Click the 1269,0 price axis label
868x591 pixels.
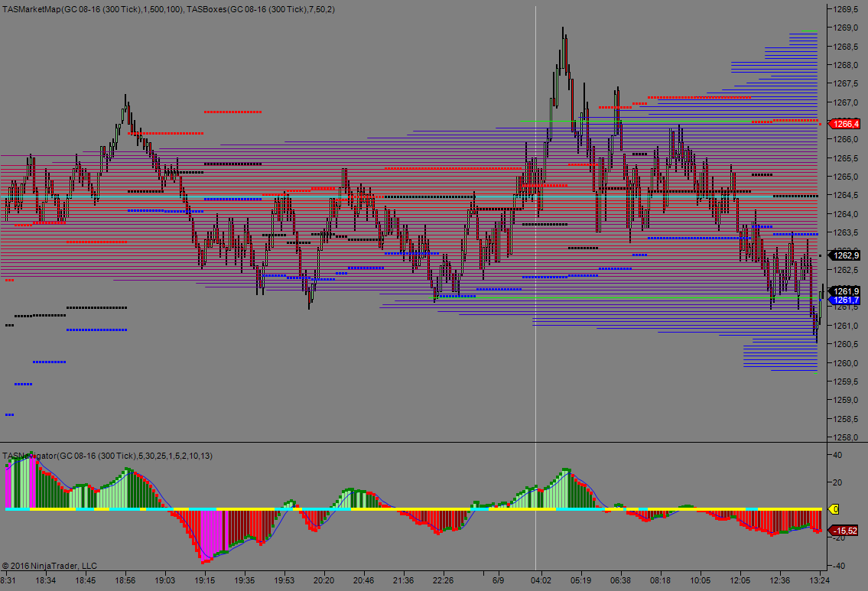pos(844,28)
